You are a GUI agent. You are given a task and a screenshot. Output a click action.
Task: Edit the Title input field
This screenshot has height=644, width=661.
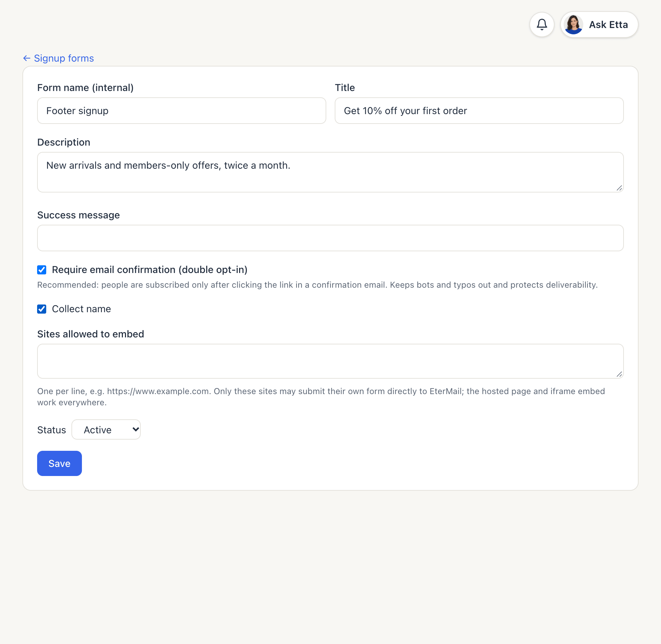tap(479, 111)
